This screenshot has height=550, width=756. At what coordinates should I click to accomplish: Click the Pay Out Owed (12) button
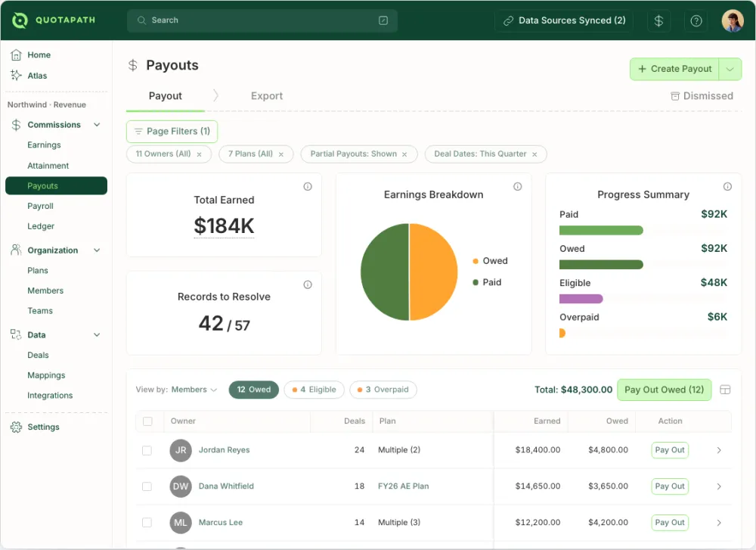coord(664,390)
